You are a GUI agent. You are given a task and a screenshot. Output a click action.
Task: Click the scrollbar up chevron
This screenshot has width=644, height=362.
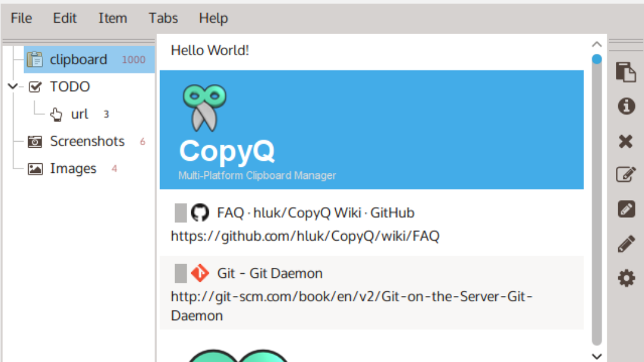click(x=596, y=44)
